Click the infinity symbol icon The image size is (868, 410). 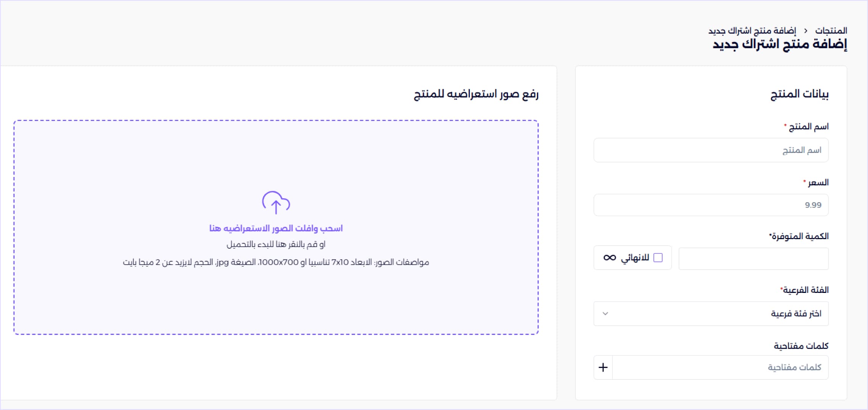point(609,258)
